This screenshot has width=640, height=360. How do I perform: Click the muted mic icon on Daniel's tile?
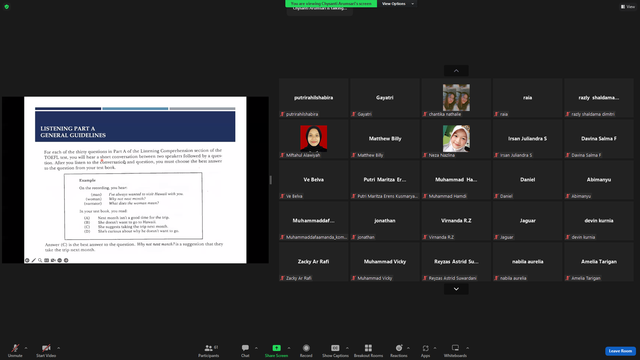(x=496, y=196)
